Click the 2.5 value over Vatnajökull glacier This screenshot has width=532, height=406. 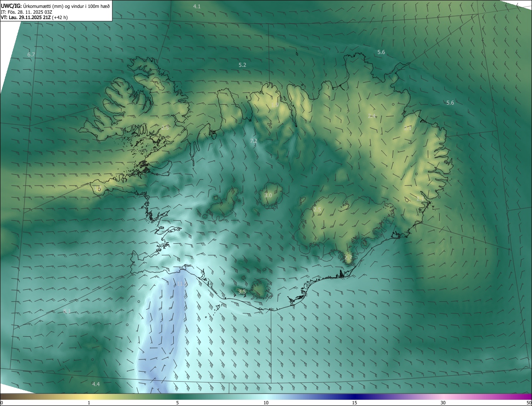[x=317, y=210]
